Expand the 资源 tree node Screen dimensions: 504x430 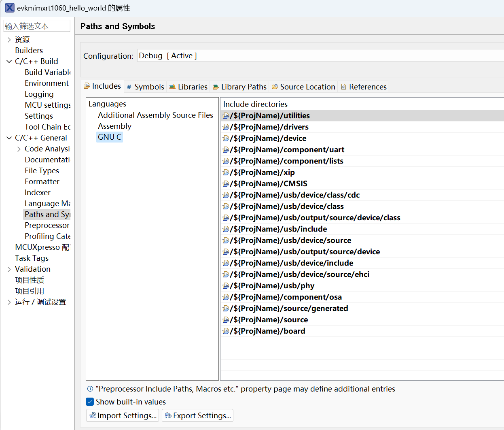click(10, 39)
